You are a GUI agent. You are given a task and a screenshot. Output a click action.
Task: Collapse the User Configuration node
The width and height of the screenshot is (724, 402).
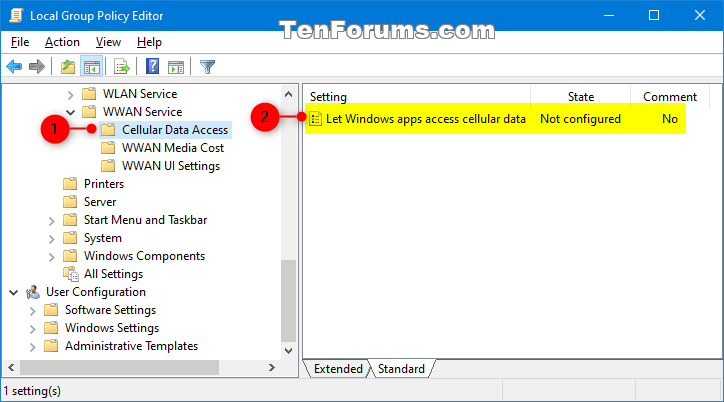13,292
